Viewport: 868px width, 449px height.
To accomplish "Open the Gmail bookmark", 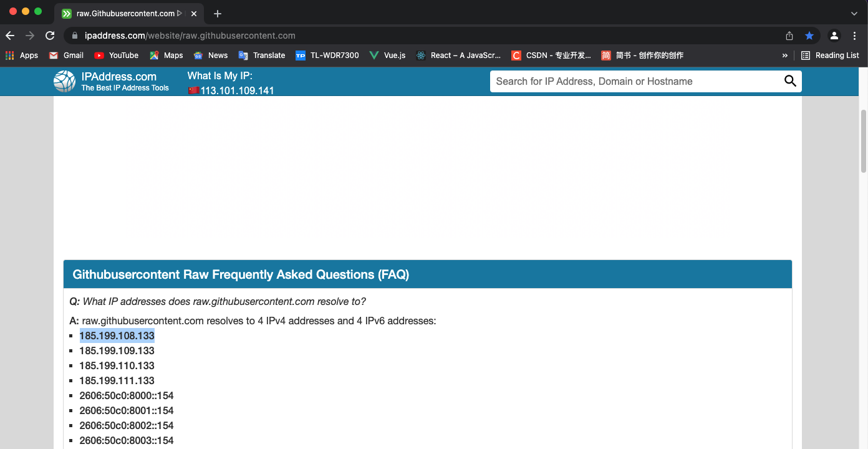I will [x=67, y=55].
